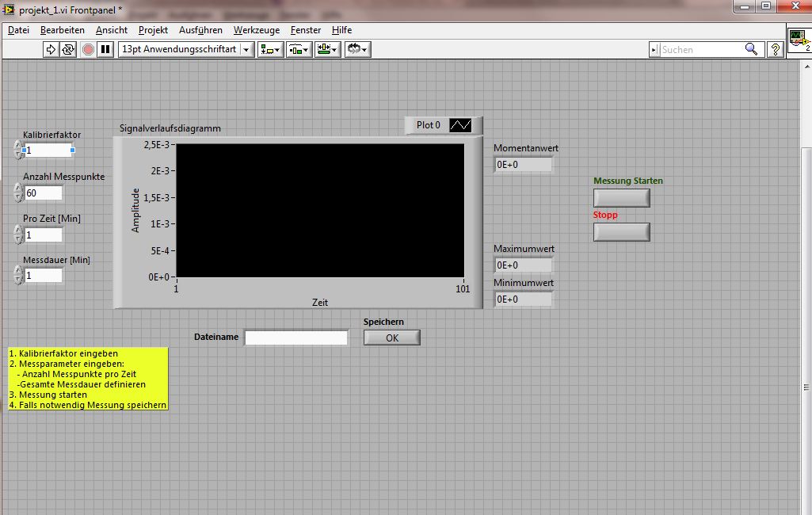Click the vertical scrollbar up arrow

(806, 67)
